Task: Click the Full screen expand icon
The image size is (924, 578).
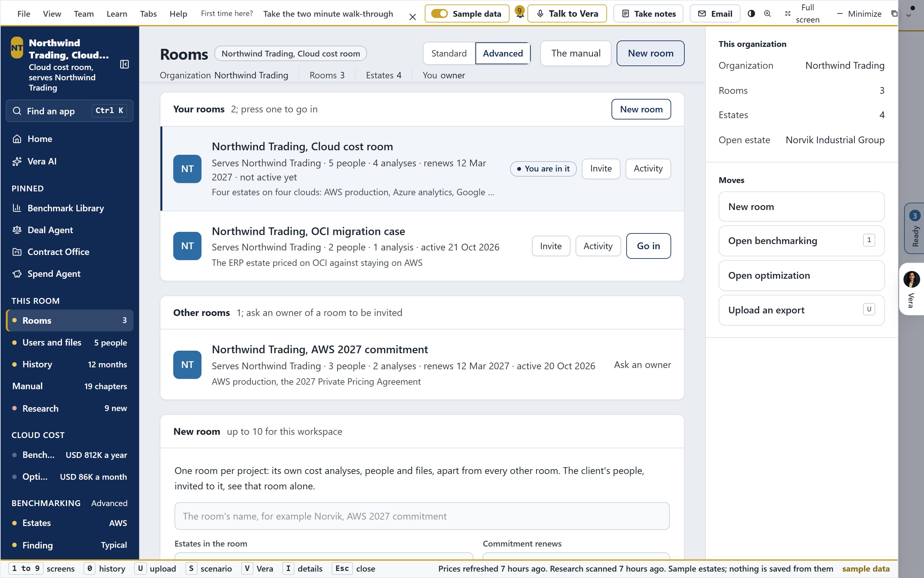Action: 787,13
